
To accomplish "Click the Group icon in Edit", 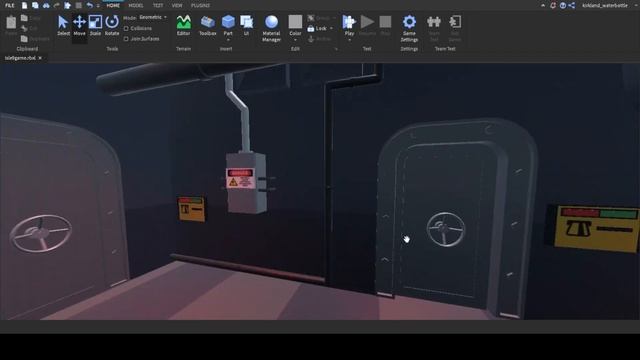I will (x=311, y=18).
